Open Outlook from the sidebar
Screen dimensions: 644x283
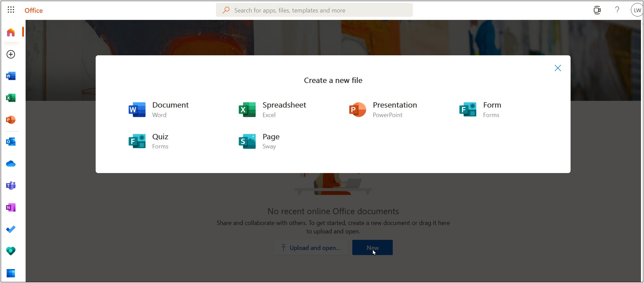click(x=11, y=142)
